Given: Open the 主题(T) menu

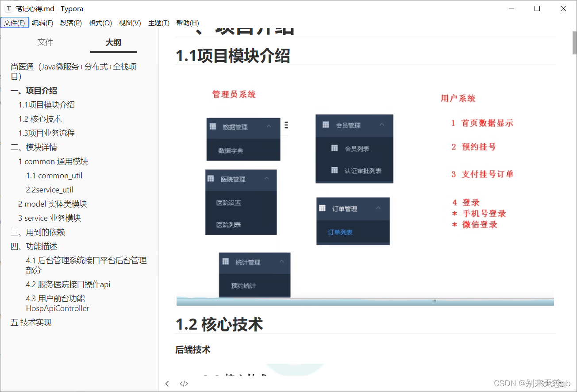Looking at the screenshot, I should coord(158,23).
